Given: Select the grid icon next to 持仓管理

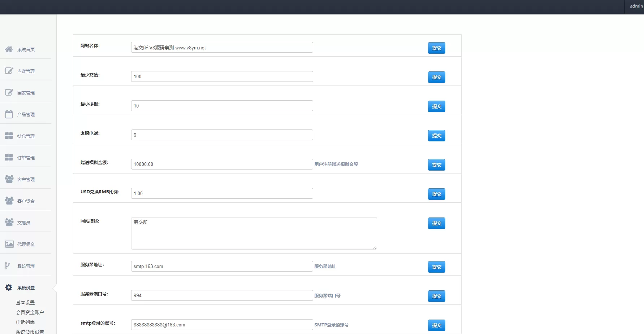Looking at the screenshot, I should [x=9, y=136].
